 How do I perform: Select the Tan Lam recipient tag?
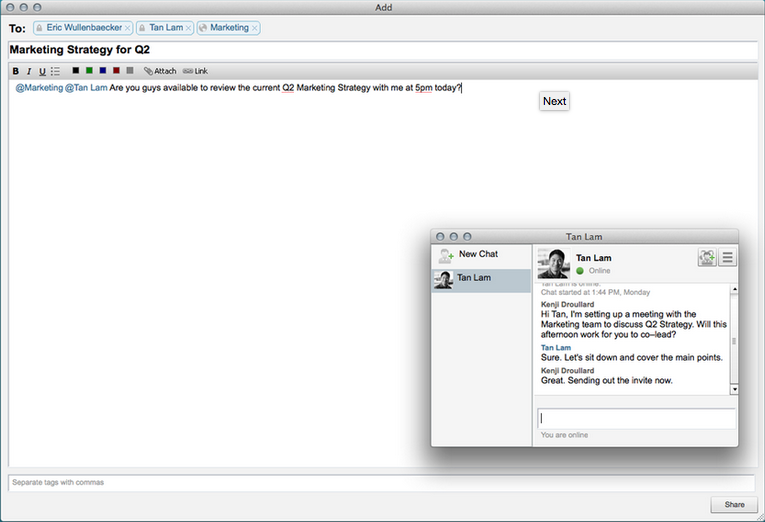coord(165,28)
